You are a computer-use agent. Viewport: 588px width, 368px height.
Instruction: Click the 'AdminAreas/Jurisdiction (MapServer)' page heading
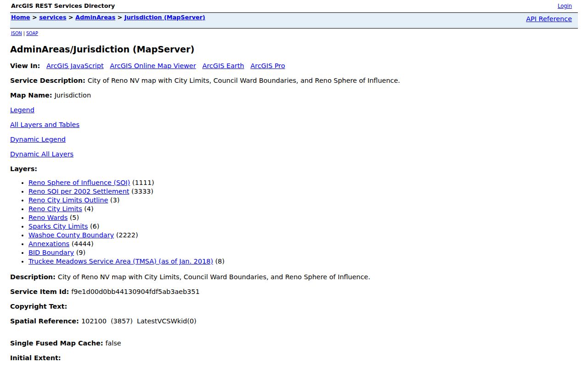[102, 49]
